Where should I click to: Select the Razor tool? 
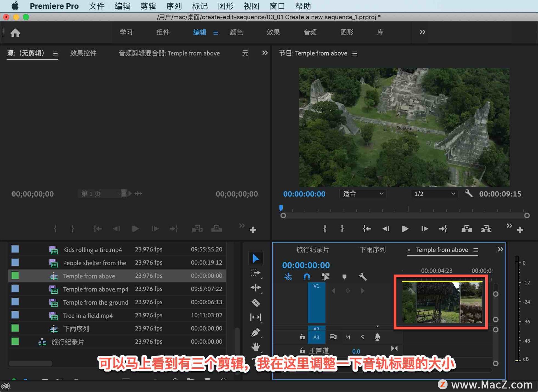(x=255, y=303)
